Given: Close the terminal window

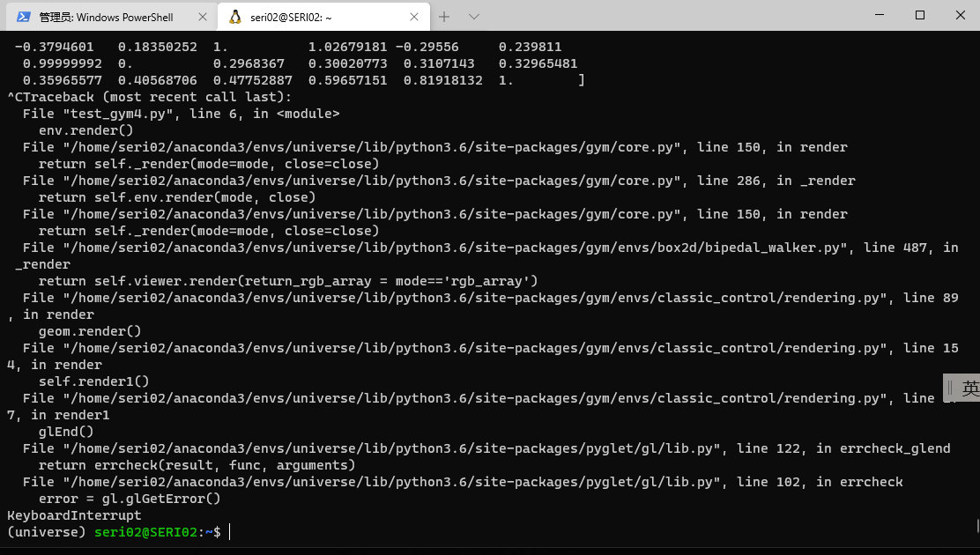Looking at the screenshot, I should [961, 15].
